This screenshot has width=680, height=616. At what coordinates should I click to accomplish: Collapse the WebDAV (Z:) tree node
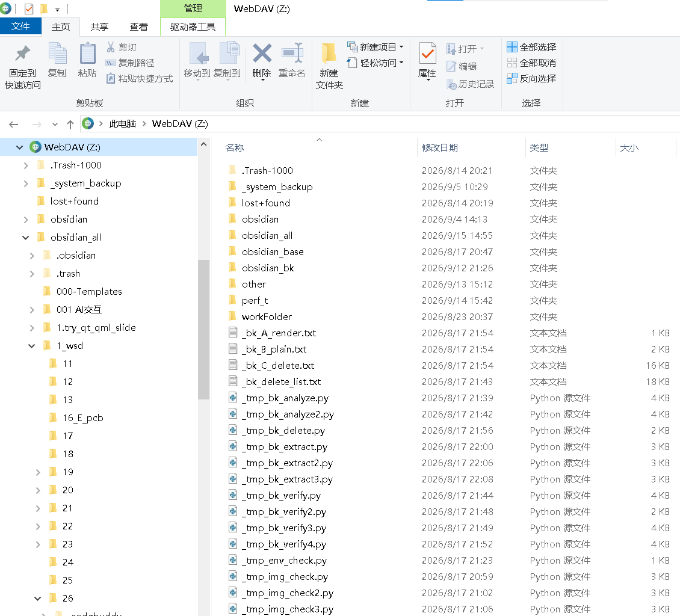pos(19,147)
